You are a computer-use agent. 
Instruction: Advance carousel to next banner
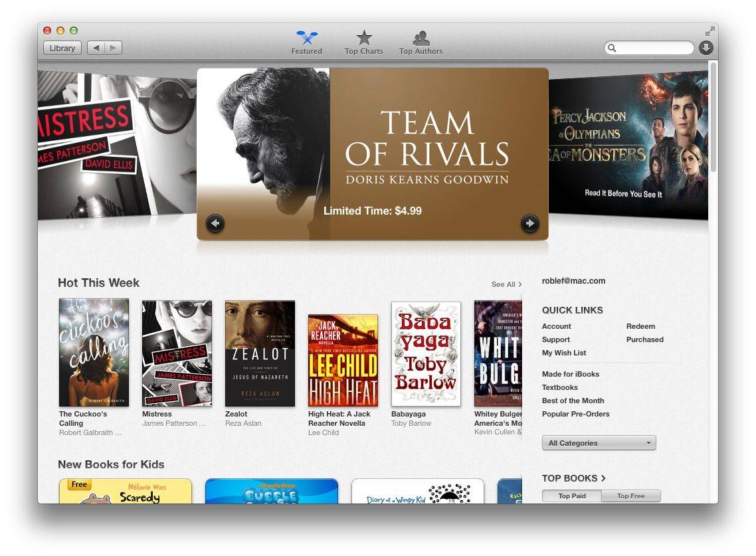coord(529,223)
